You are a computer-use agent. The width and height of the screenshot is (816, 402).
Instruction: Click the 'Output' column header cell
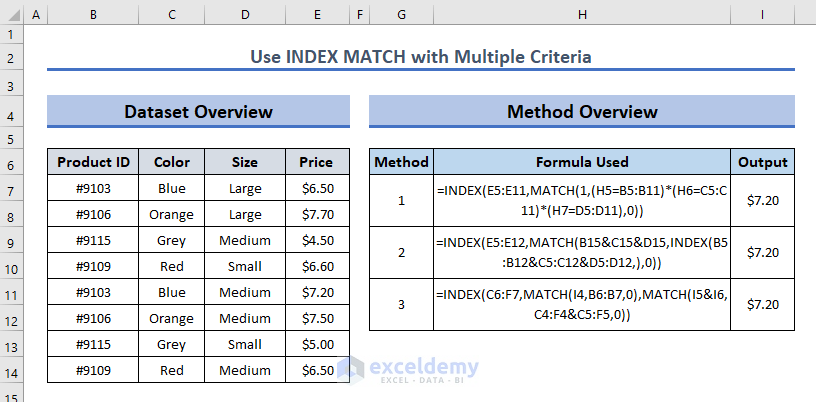point(762,162)
